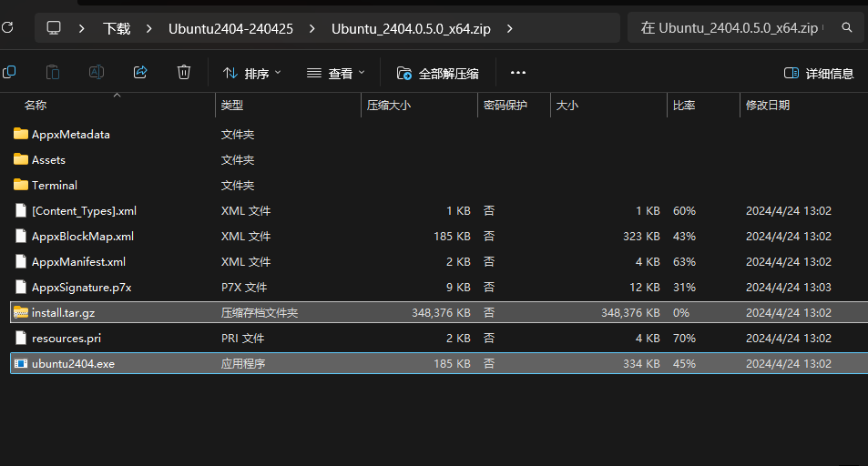Click the P7X 文件 type cell
The image size is (868, 466).
click(244, 288)
